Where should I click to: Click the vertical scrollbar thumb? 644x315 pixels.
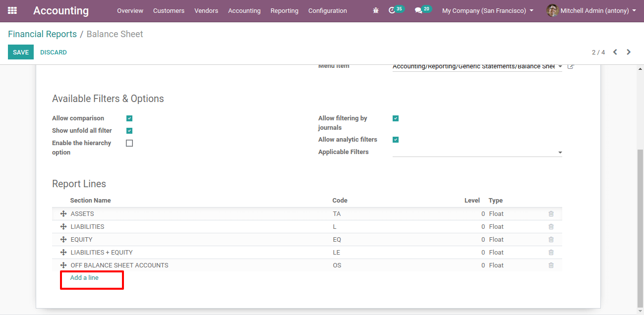coord(640,228)
